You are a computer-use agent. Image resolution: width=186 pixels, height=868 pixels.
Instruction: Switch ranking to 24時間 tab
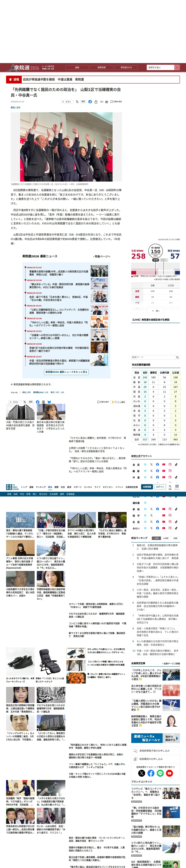coord(166,538)
